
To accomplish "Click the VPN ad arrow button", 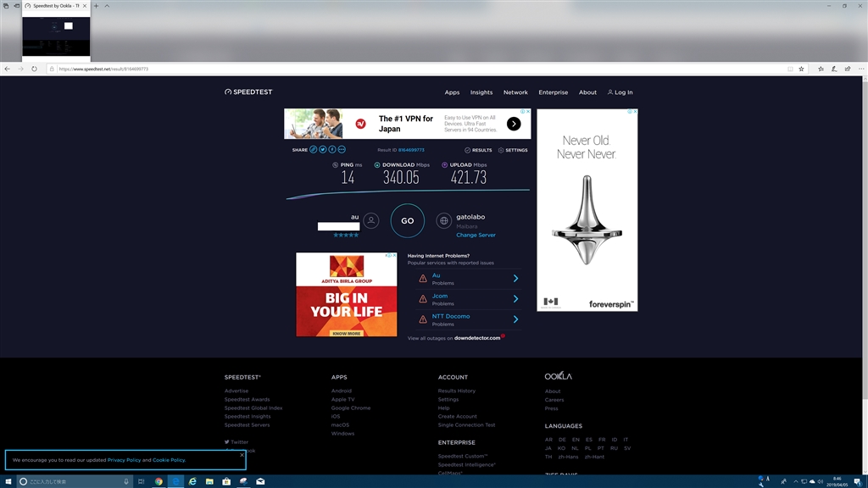I will (x=514, y=124).
